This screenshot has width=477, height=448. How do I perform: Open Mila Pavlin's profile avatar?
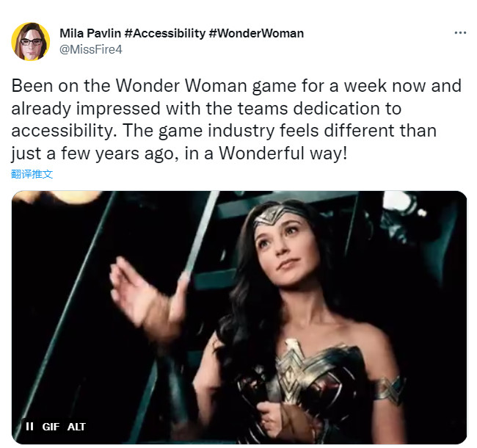[30, 41]
